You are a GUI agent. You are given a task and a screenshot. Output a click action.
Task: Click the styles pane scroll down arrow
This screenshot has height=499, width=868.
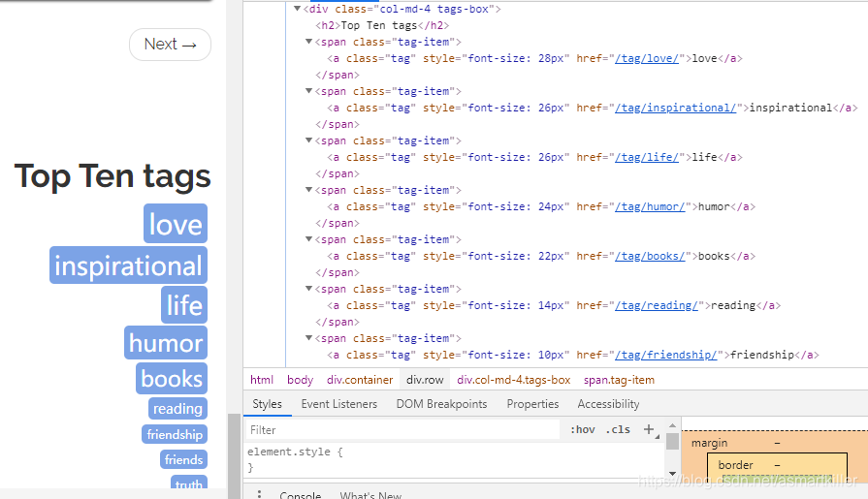click(x=672, y=474)
